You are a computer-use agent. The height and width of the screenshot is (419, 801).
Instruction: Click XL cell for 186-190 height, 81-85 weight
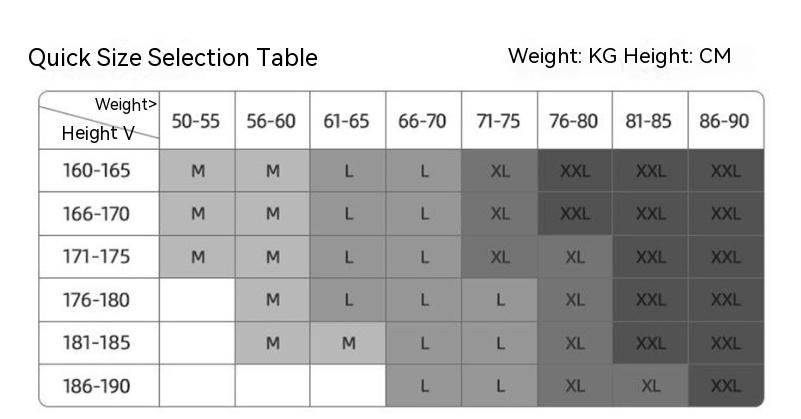pos(650,386)
